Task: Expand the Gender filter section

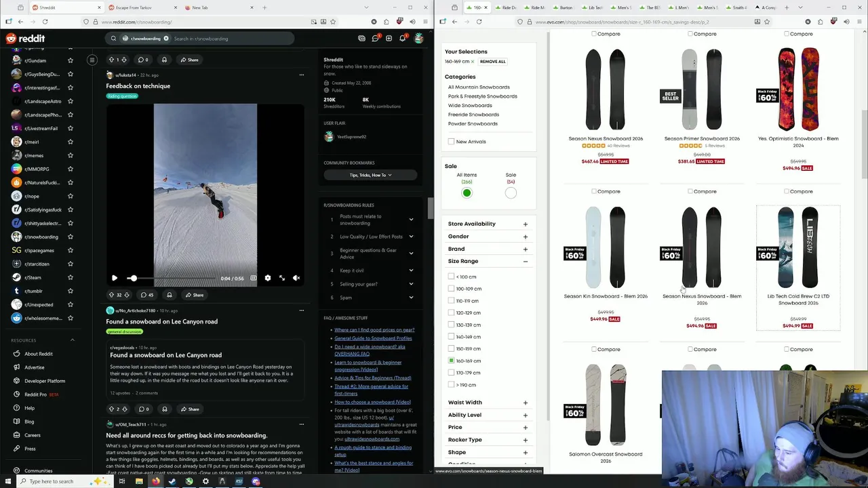Action: 526,237
